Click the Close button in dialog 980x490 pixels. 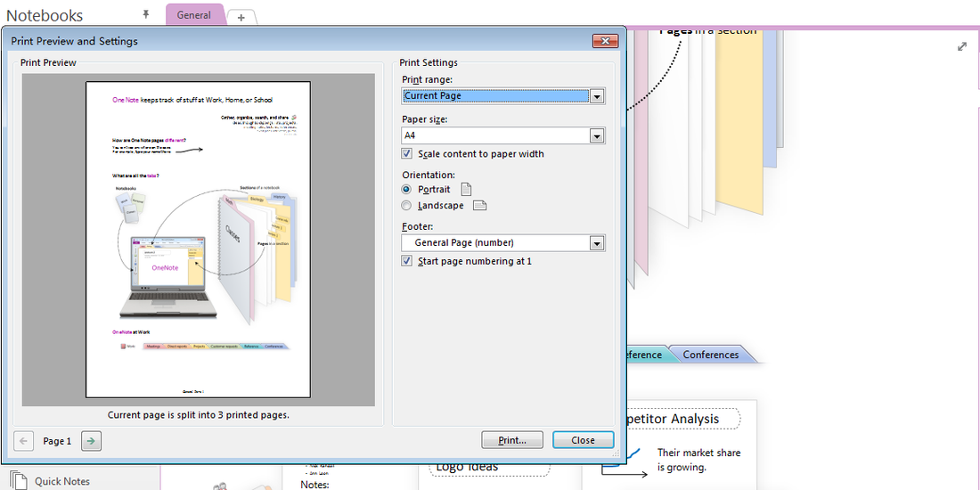[584, 440]
